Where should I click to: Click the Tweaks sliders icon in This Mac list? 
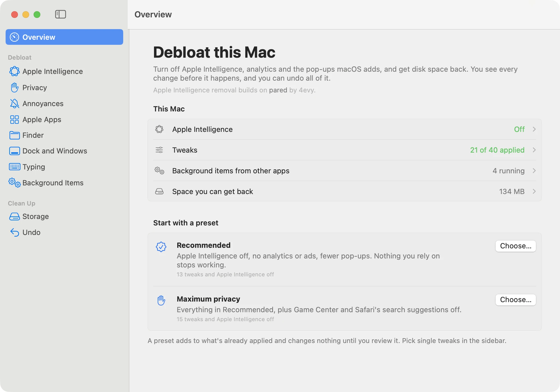pyautogui.click(x=159, y=150)
